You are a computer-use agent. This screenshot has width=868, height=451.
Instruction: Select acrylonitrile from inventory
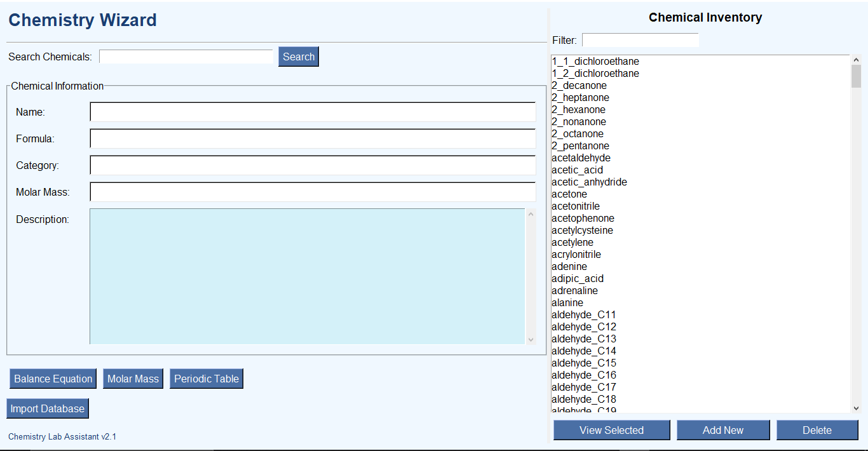tap(701, 255)
